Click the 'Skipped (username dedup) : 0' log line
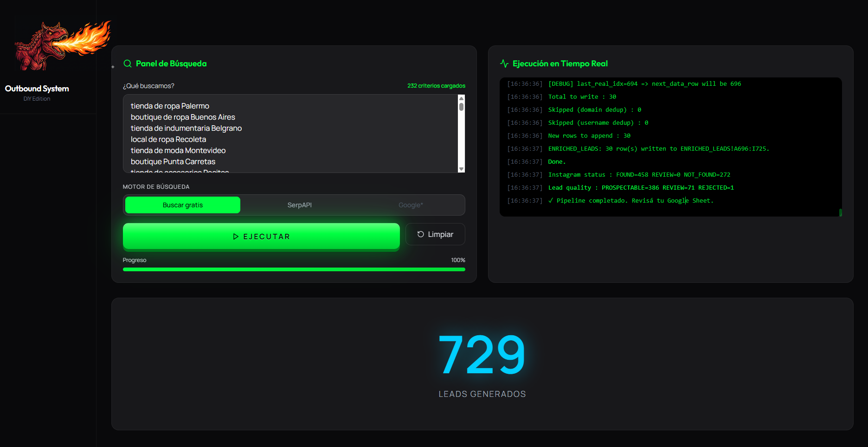Screen dimensions: 868x447 (598, 123)
